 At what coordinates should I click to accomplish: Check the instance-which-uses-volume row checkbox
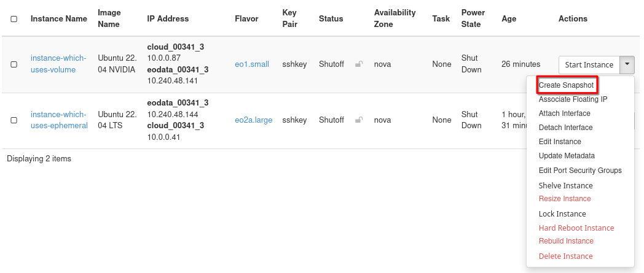pos(14,64)
